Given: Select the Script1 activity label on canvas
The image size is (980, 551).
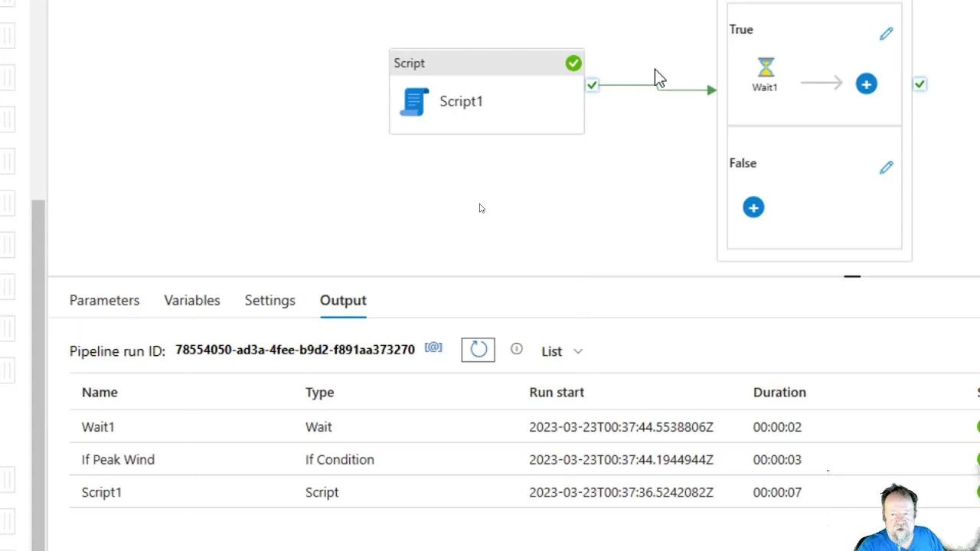Looking at the screenshot, I should [x=461, y=102].
